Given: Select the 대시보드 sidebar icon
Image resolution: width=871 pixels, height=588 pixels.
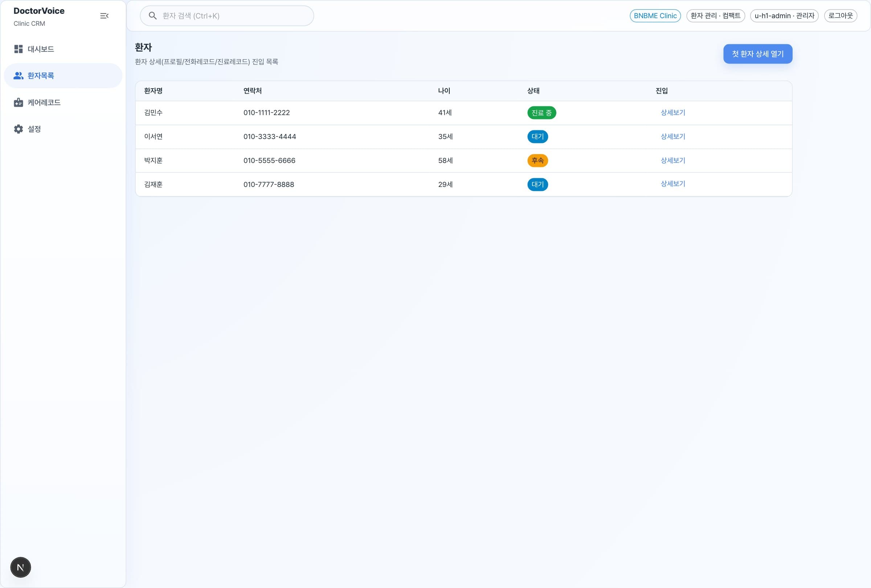Looking at the screenshot, I should point(19,49).
